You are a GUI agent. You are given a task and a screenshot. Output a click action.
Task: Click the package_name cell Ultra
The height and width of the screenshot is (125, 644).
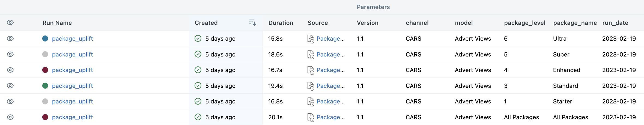560,39
